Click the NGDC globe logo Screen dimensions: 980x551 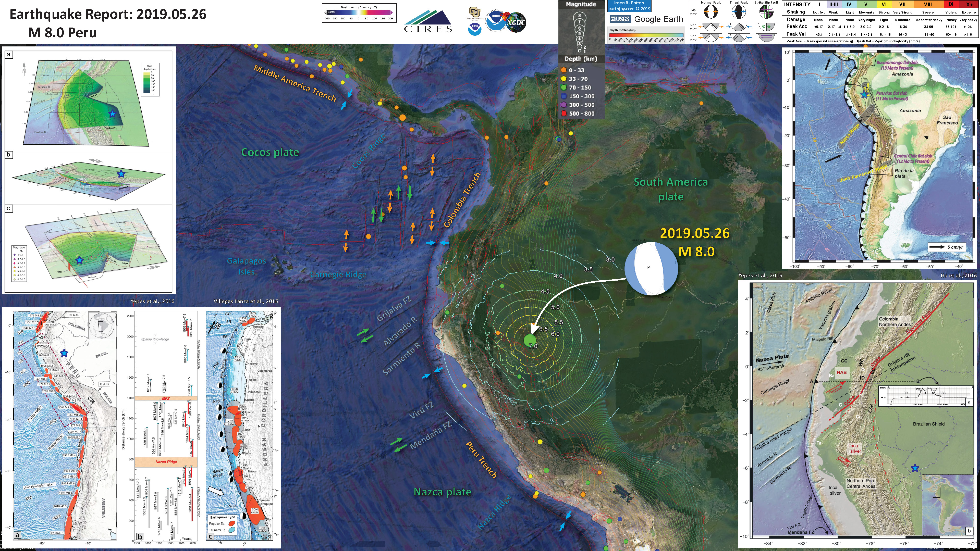pyautogui.click(x=516, y=22)
